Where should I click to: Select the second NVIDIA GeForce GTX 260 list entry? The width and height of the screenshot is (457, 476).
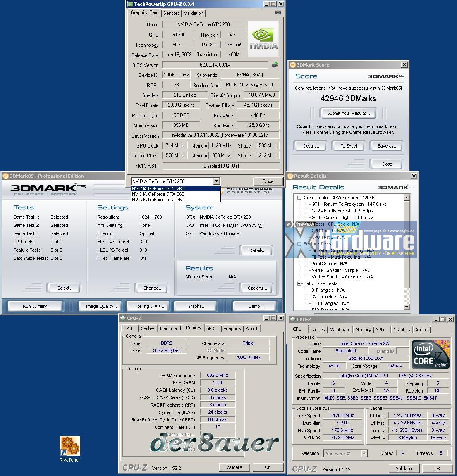pyautogui.click(x=176, y=194)
